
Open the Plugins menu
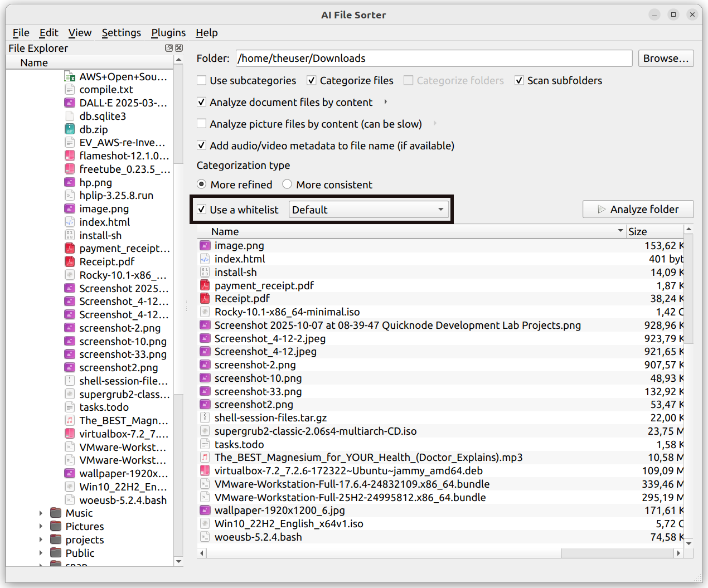[x=168, y=33]
